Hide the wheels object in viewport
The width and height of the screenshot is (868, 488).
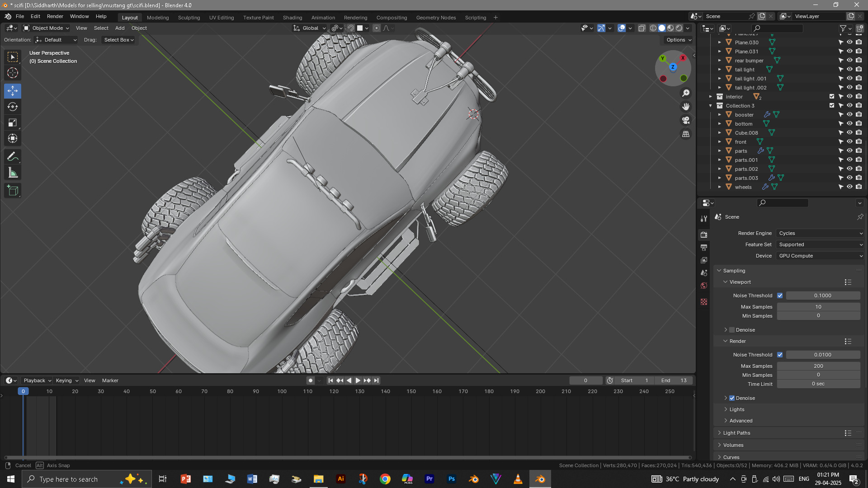(x=849, y=187)
